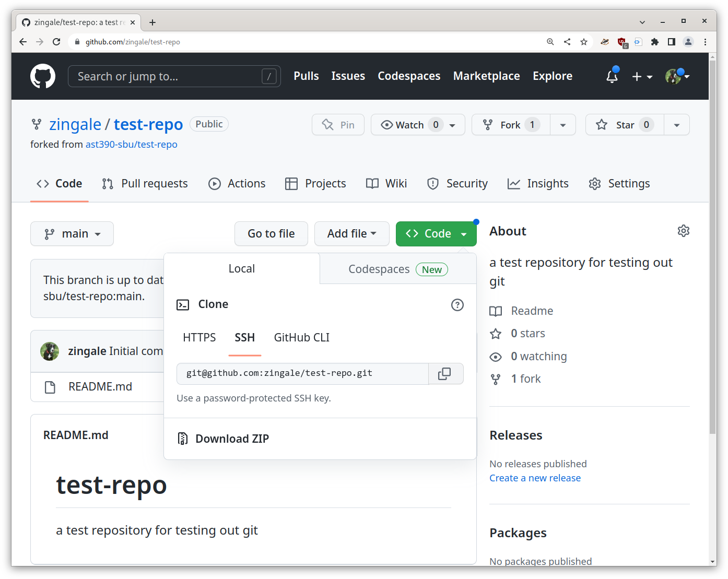The height and width of the screenshot is (579, 728).
Task: Open the Codespaces tab in the clone dialog
Action: pyautogui.click(x=379, y=268)
